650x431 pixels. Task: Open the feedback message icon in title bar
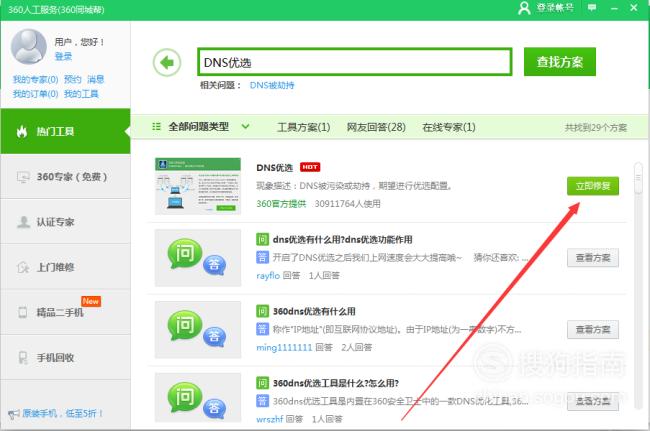pyautogui.click(x=592, y=7)
